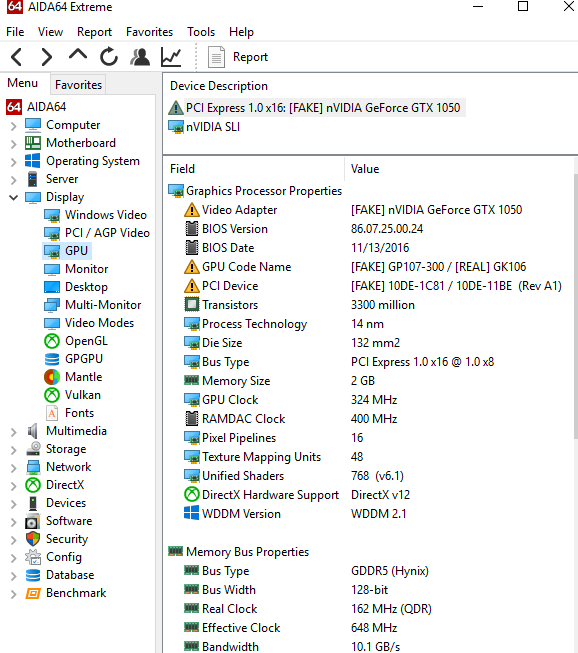Expand the Operating System node

click(x=13, y=162)
